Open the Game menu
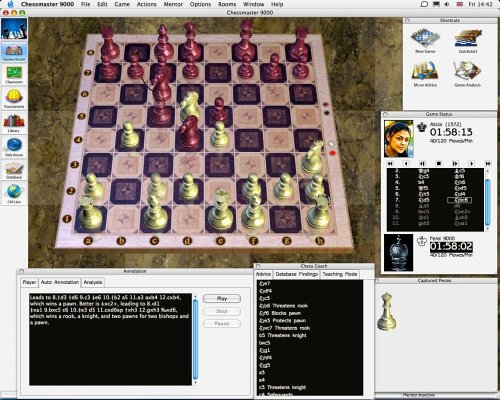Screen dimensions: 500x400 [x=122, y=4]
